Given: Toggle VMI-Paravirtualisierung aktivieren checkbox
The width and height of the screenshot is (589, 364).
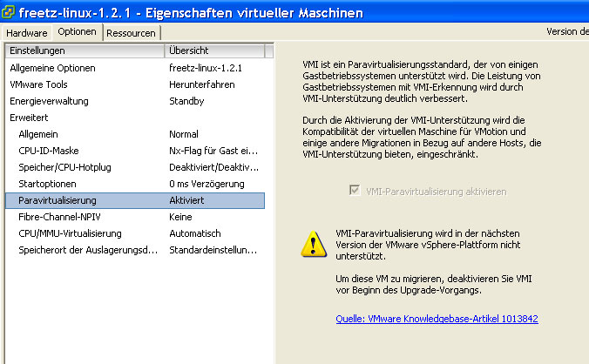Looking at the screenshot, I should (x=353, y=191).
